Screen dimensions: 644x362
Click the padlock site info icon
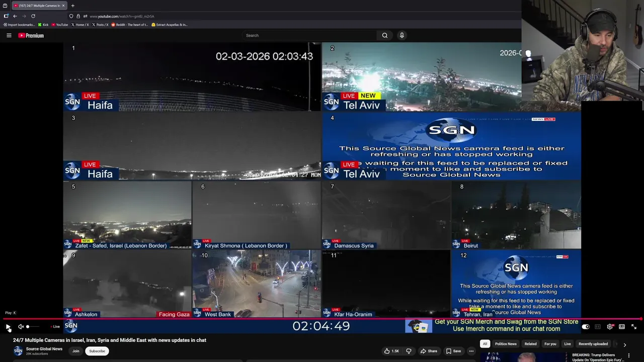78,16
